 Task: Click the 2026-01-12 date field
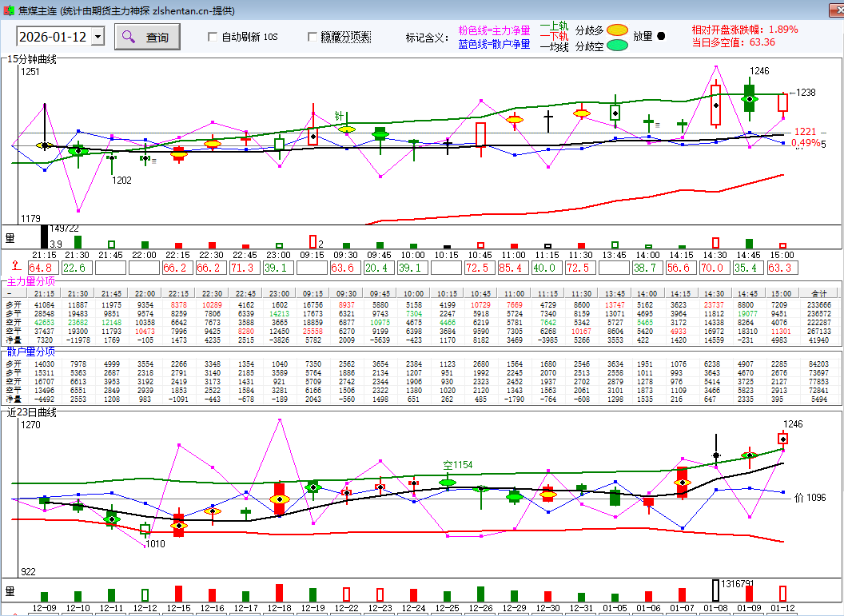[x=54, y=37]
